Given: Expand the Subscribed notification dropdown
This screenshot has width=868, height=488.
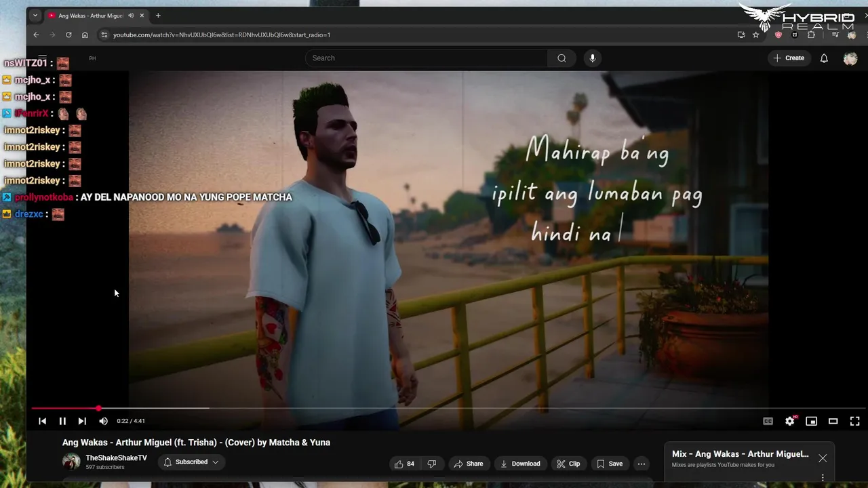Looking at the screenshot, I should click(191, 462).
